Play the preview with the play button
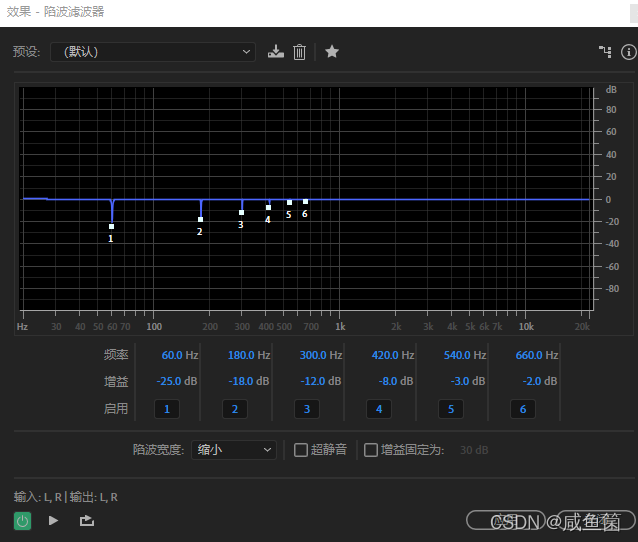Image resolution: width=638 pixels, height=542 pixels. point(53,520)
